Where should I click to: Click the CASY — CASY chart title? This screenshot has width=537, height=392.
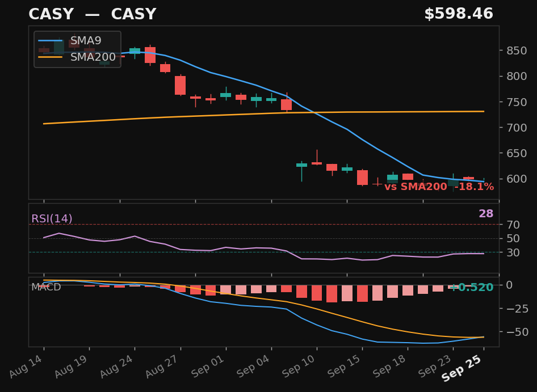pos(92,14)
